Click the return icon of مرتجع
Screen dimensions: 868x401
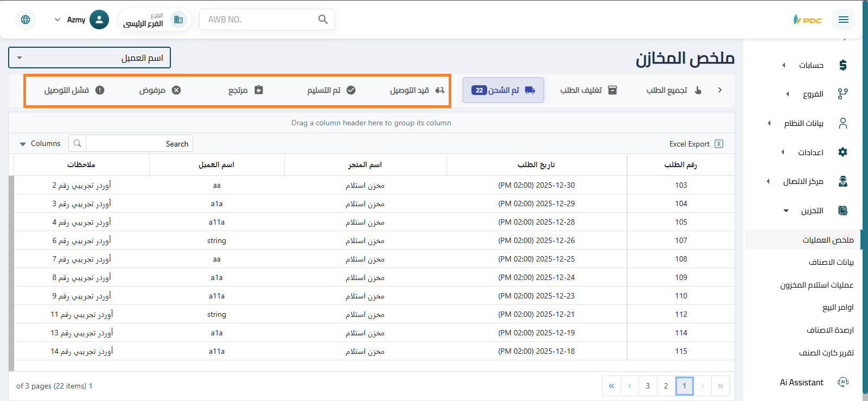pos(259,90)
